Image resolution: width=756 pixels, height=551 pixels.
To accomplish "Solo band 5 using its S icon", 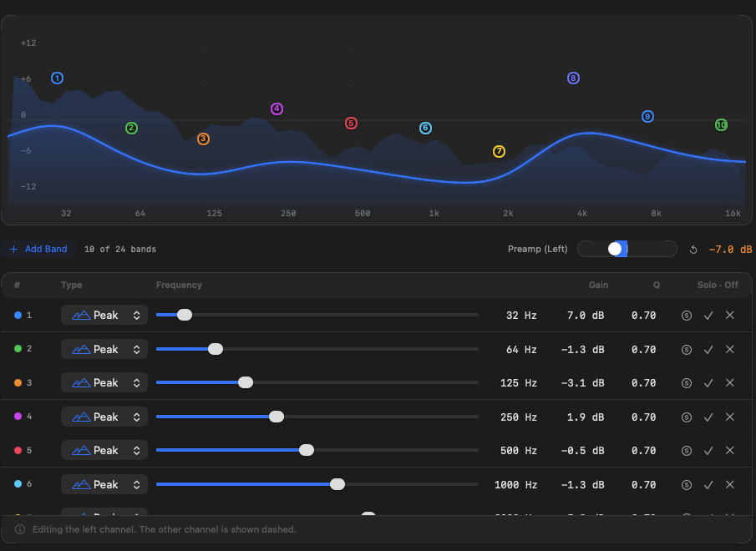I will (x=687, y=450).
